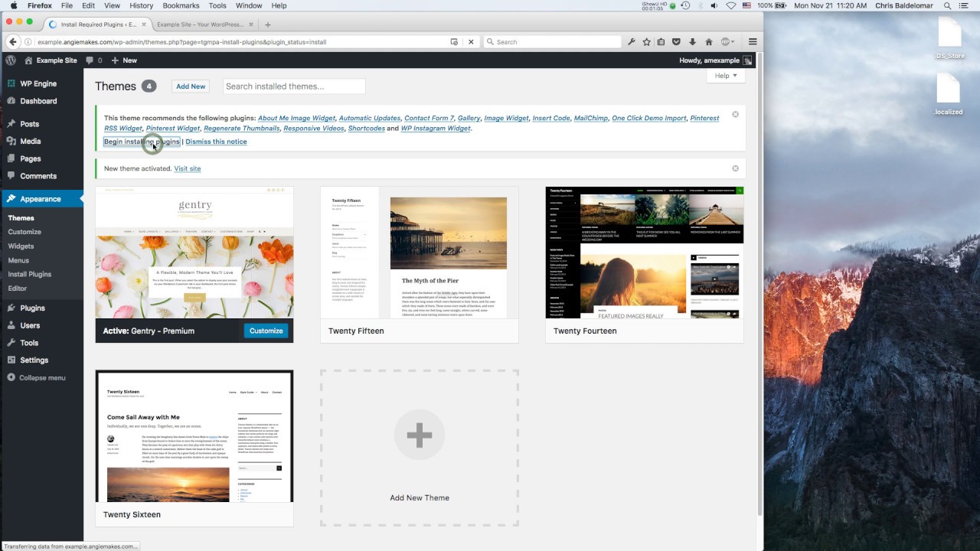Click the New content button in admin bar

125,60
